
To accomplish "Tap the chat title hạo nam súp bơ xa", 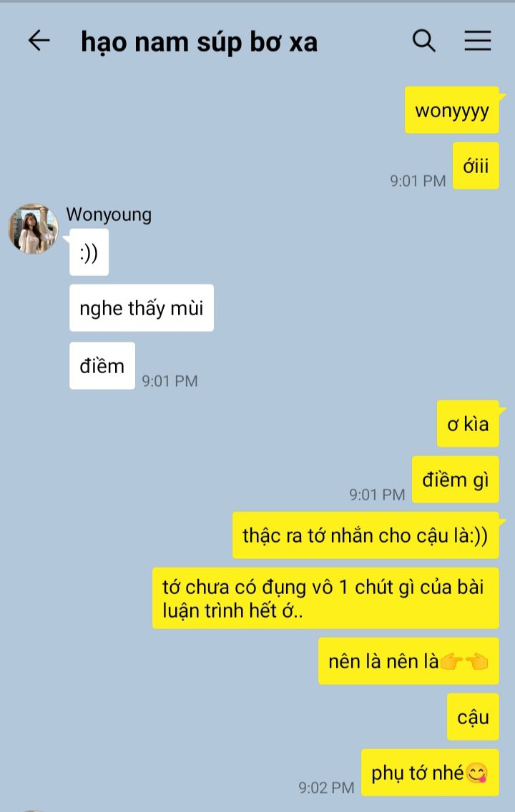I will click(x=199, y=42).
